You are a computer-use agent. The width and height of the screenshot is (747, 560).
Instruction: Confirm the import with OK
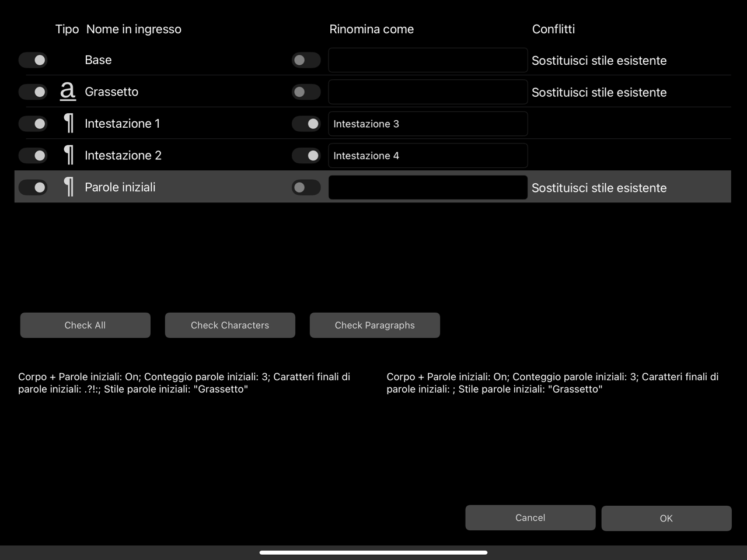point(666,518)
